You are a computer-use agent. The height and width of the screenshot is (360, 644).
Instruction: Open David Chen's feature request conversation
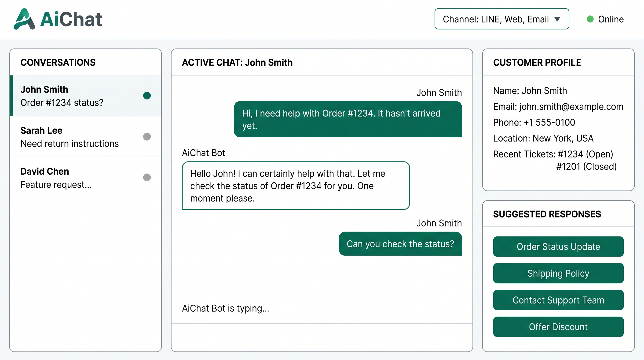[x=75, y=178]
